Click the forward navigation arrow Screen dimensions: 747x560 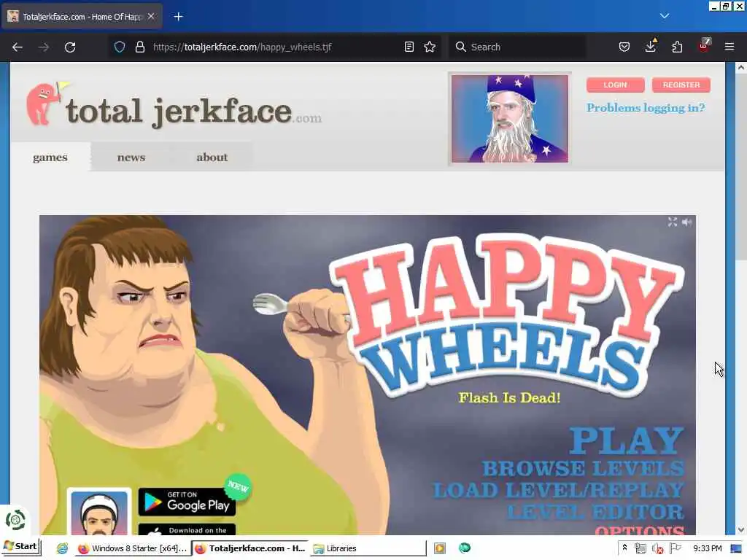(x=43, y=47)
